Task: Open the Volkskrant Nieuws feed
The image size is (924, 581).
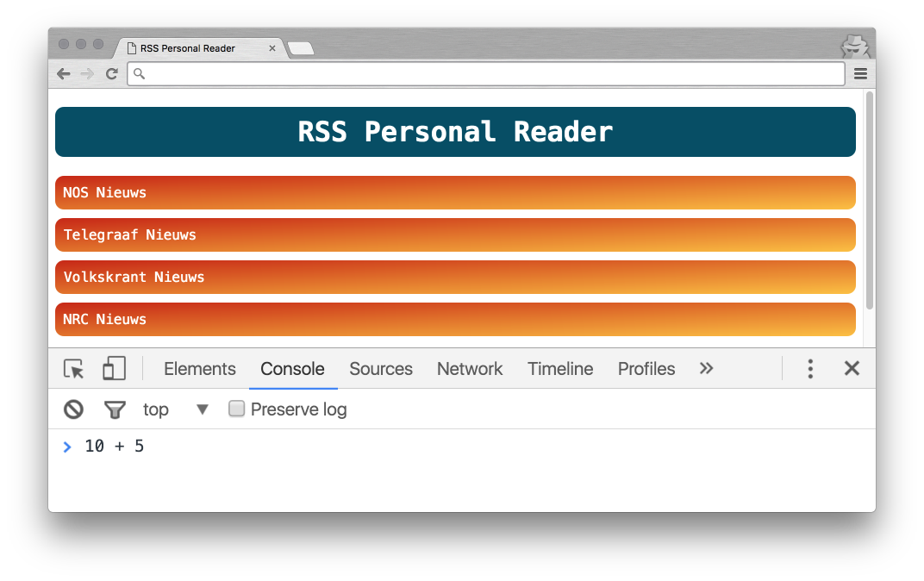Action: pos(455,277)
